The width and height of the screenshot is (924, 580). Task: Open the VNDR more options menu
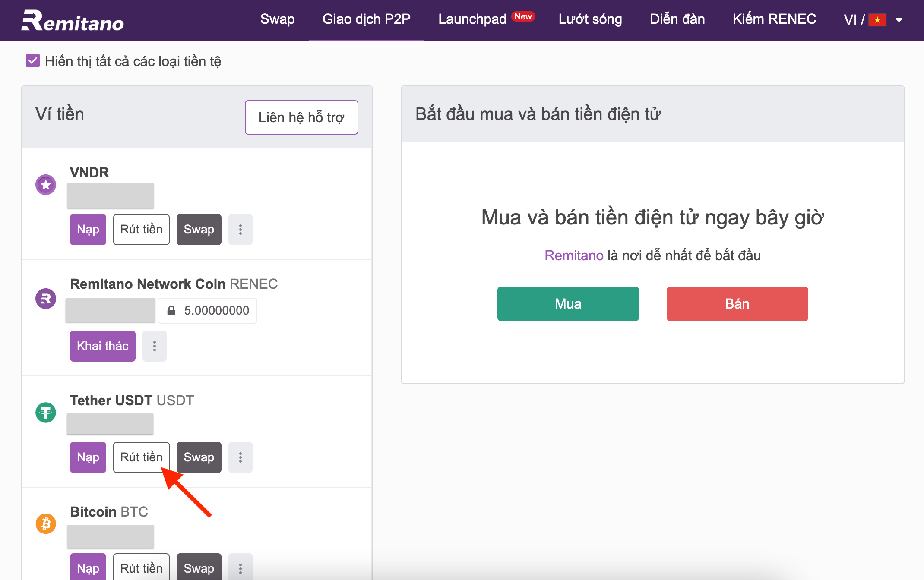tap(240, 230)
